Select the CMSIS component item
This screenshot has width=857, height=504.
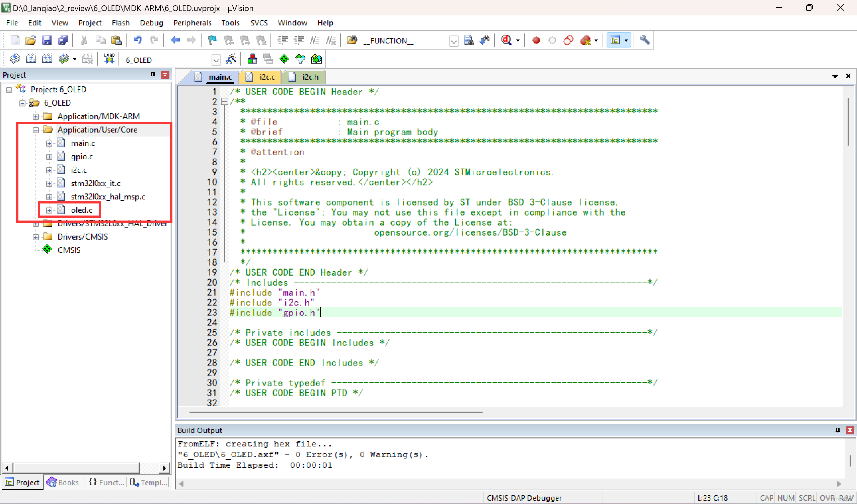(69, 250)
